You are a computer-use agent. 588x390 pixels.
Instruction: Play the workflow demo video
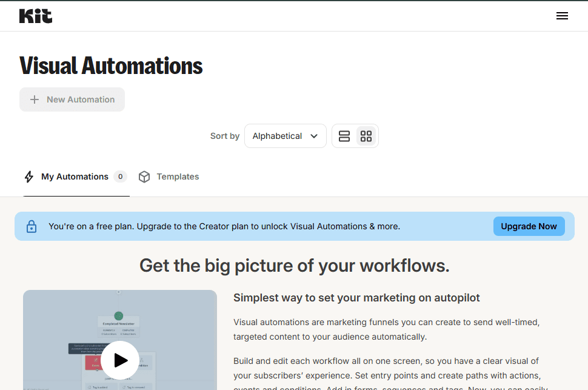[120, 360]
